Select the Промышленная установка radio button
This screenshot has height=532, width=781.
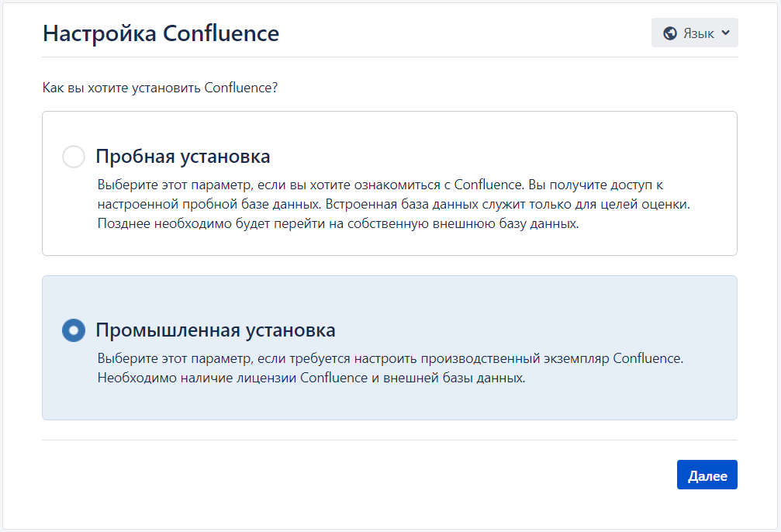73,330
